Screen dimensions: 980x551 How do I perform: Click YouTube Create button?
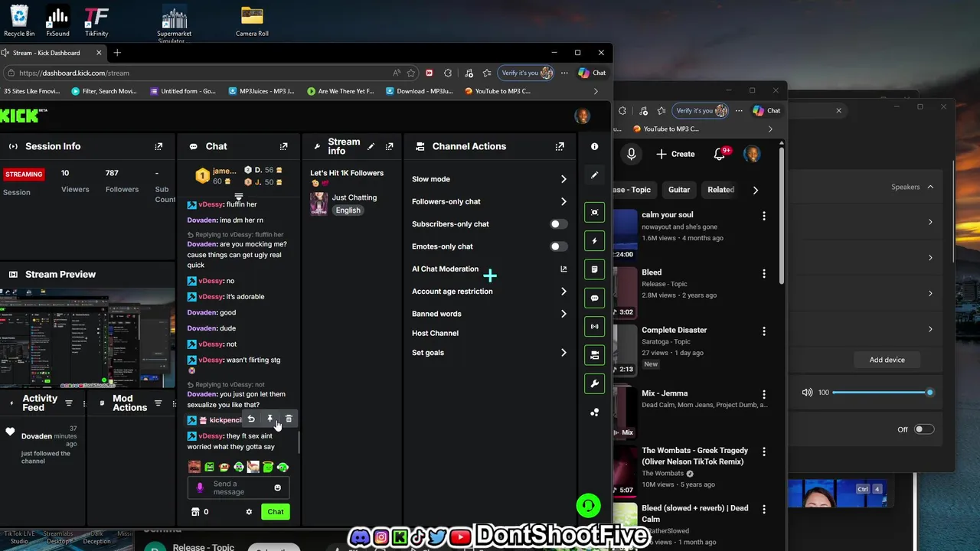click(675, 154)
